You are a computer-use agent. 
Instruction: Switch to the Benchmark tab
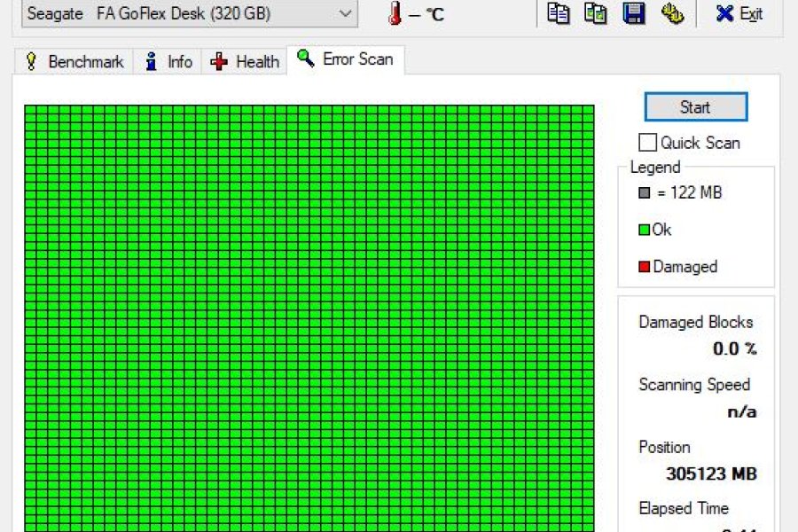tap(74, 61)
